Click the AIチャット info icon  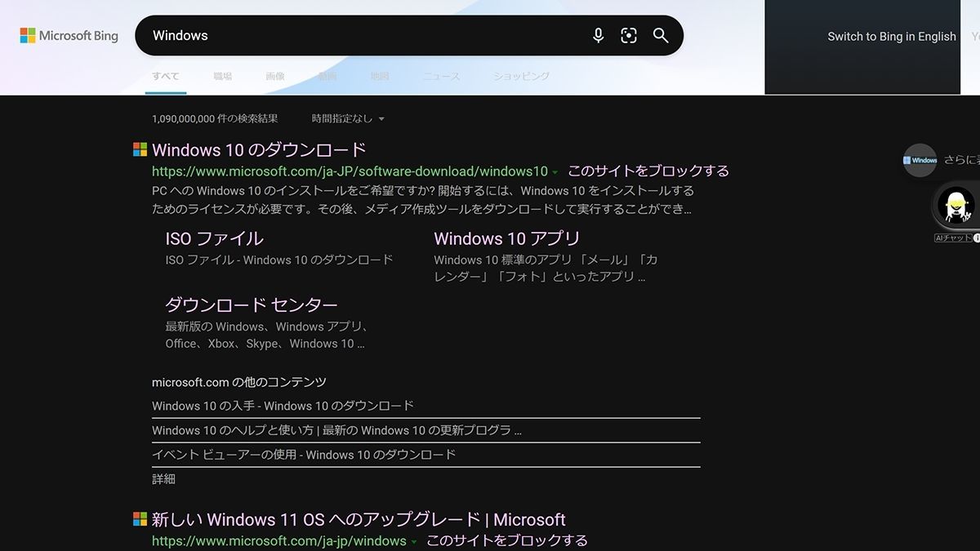(977, 238)
